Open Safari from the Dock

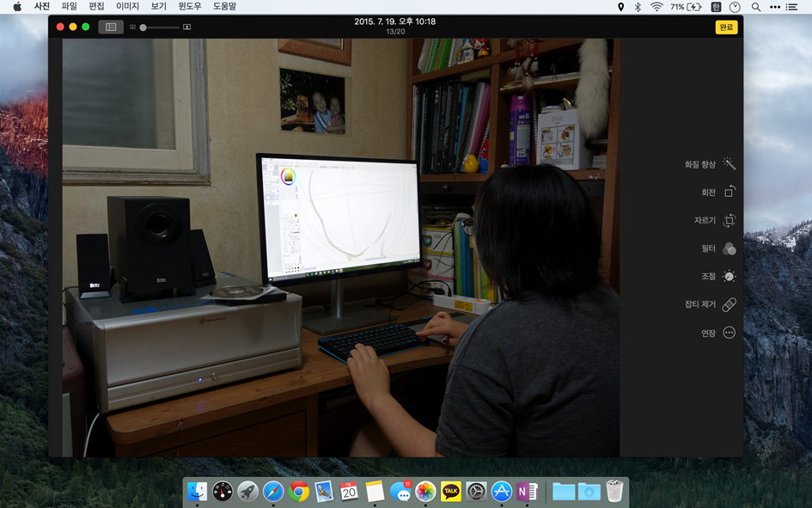point(273,491)
